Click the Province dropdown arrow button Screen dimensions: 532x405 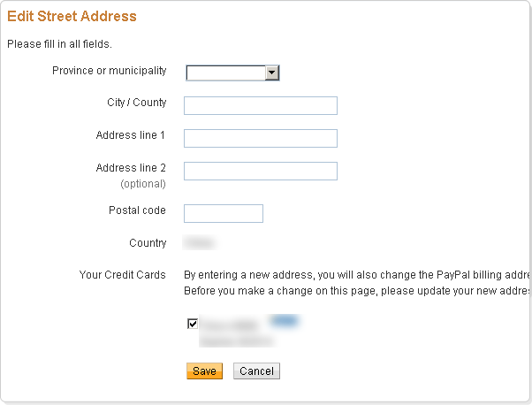point(272,73)
